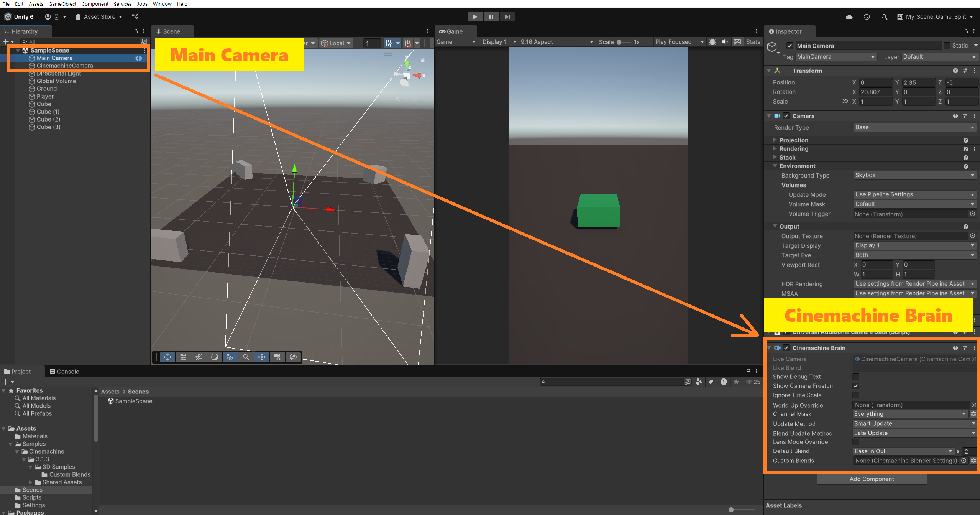The height and width of the screenshot is (515, 980).
Task: Switch to the Console tab
Action: coord(64,372)
